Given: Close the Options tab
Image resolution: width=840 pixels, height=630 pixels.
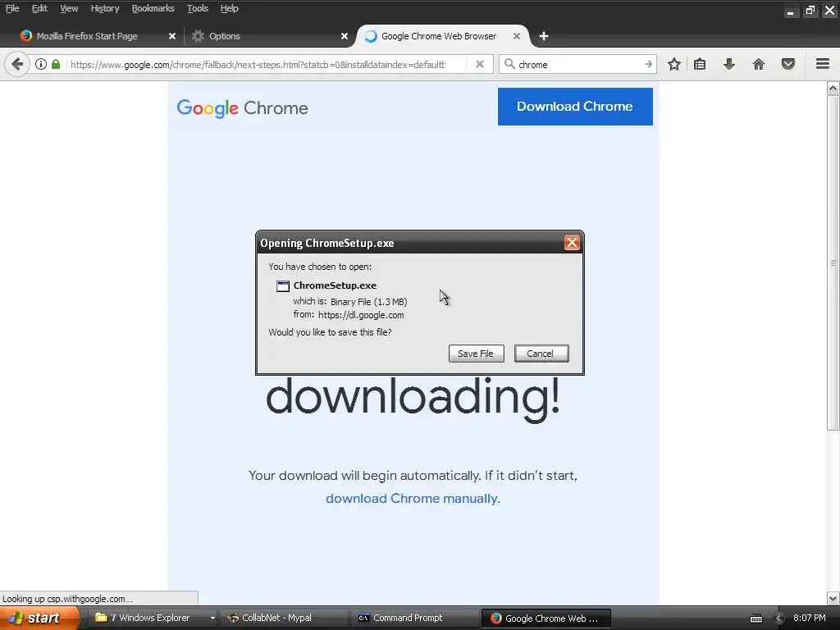Looking at the screenshot, I should pyautogui.click(x=345, y=36).
